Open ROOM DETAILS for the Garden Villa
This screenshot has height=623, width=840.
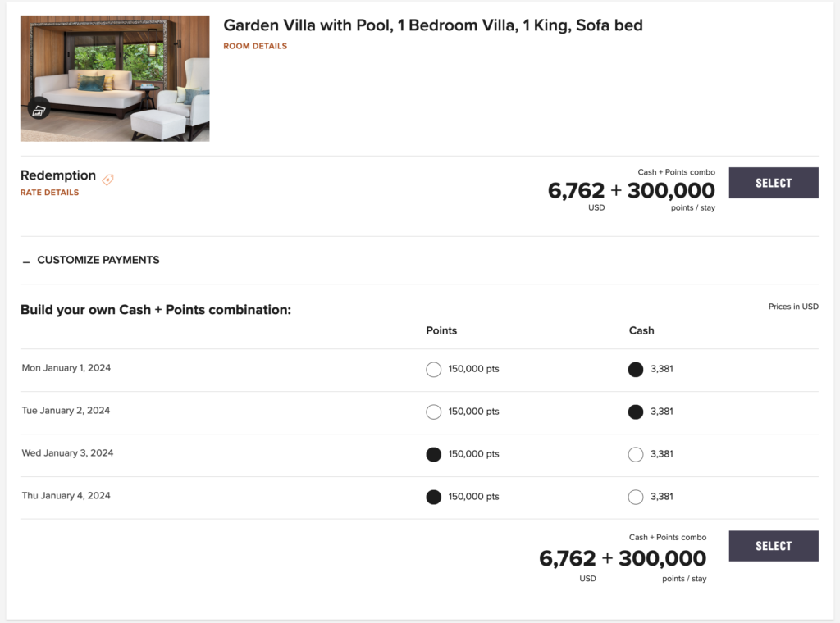254,46
